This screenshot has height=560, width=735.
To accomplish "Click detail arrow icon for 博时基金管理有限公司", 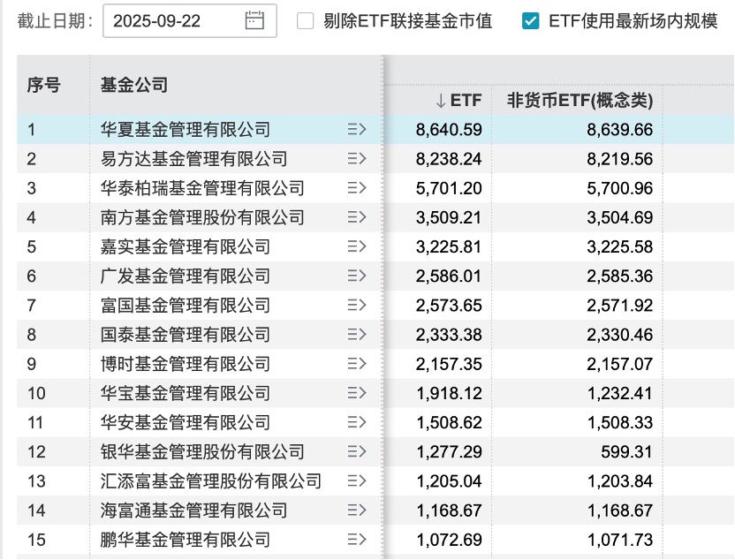I will click(357, 364).
